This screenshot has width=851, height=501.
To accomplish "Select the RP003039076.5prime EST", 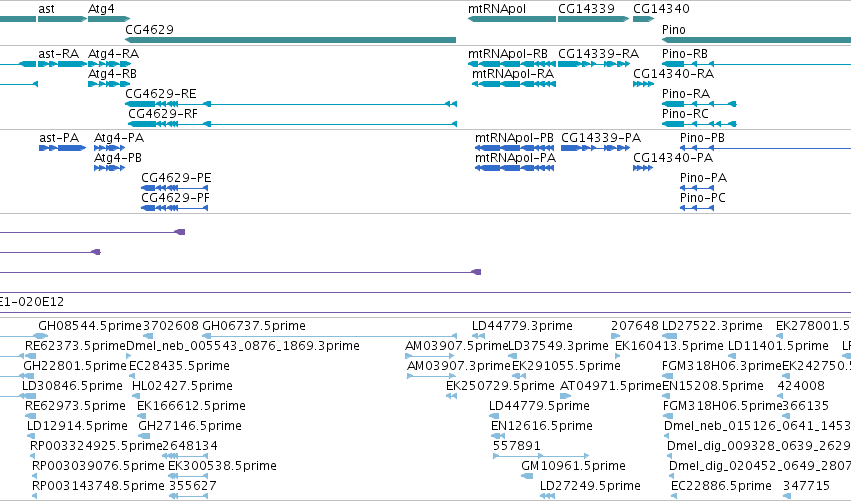I will 98,466.
